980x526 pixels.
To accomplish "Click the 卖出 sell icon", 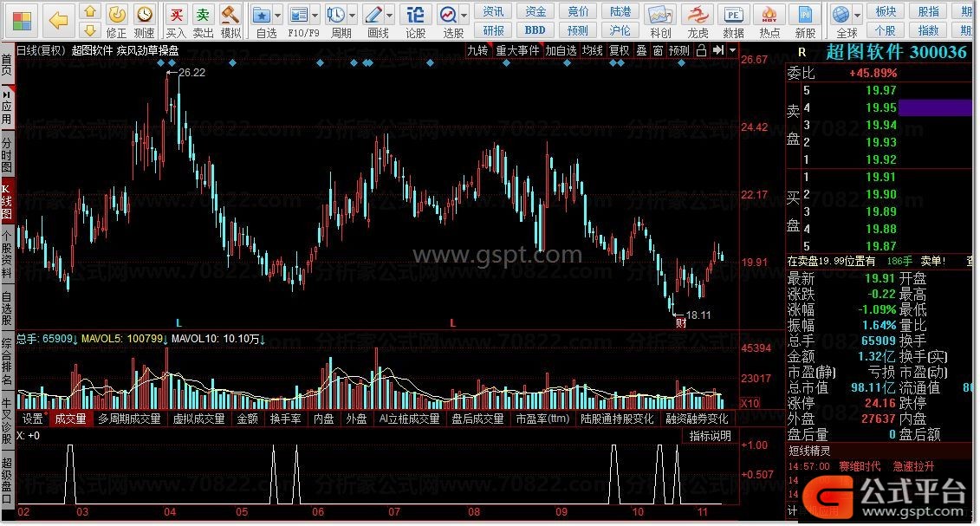I will click(x=203, y=15).
